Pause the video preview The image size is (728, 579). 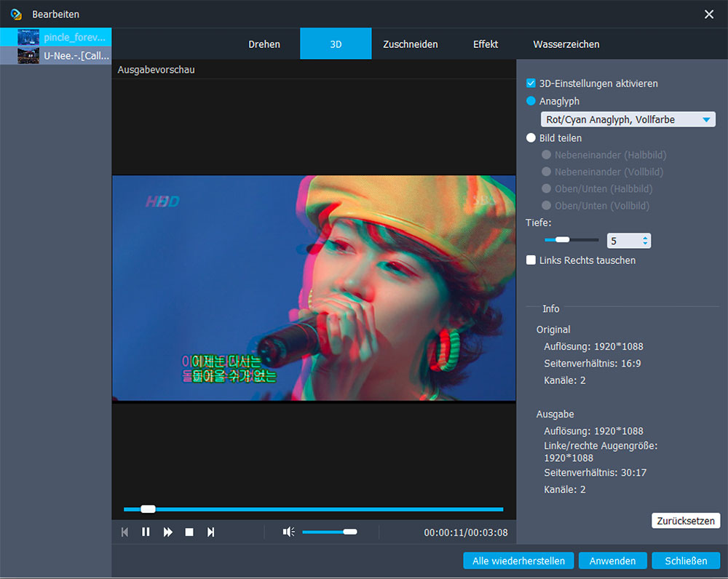[x=146, y=532]
